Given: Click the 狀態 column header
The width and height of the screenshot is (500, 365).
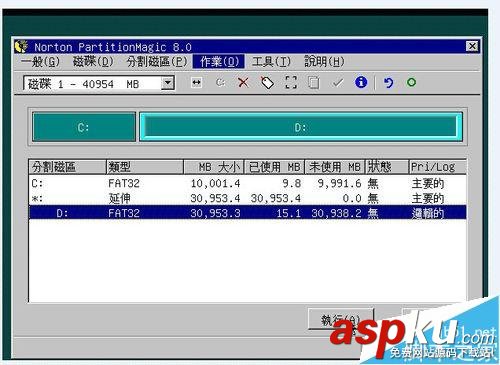Looking at the screenshot, I should point(387,167).
